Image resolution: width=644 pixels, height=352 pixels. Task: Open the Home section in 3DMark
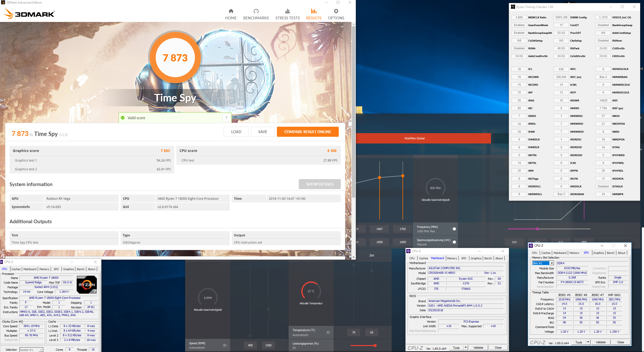(x=231, y=14)
